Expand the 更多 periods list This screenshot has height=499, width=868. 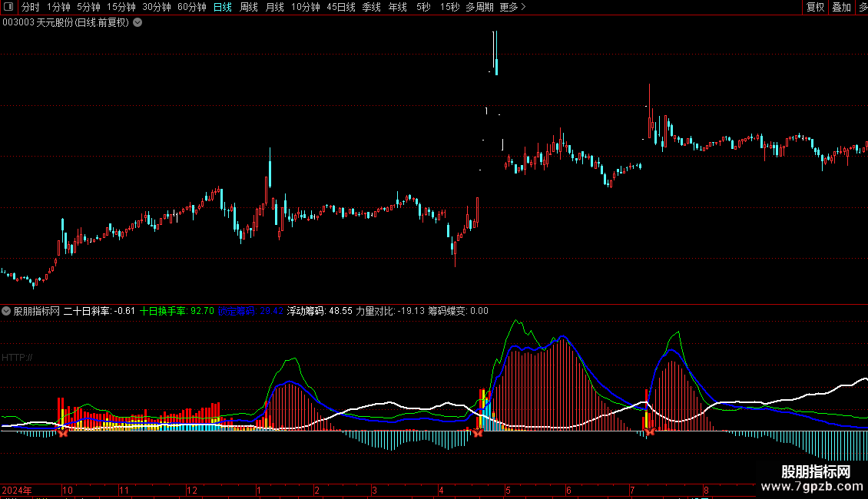(512, 7)
